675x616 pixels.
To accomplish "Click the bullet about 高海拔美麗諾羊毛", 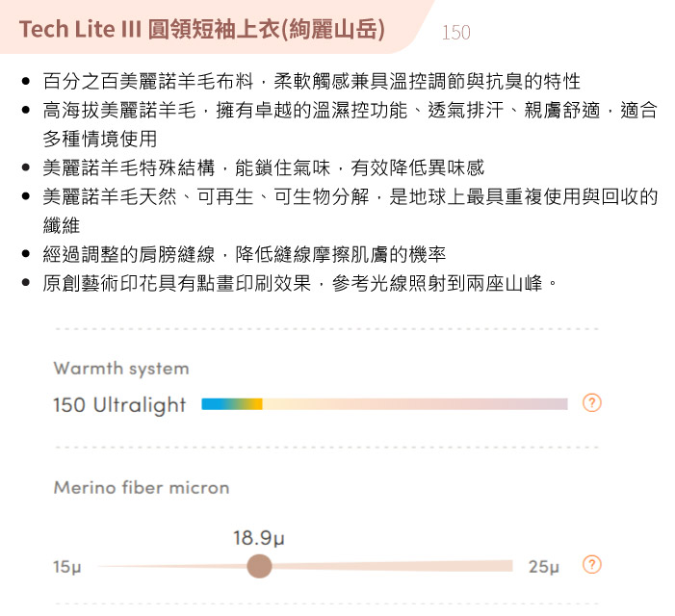I will 350,124.
